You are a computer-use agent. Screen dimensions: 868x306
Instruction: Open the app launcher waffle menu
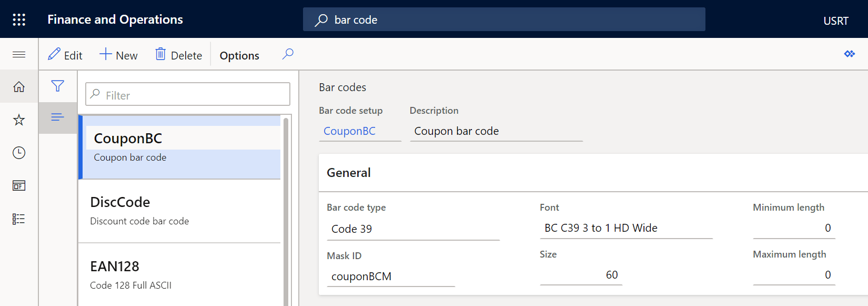[19, 19]
